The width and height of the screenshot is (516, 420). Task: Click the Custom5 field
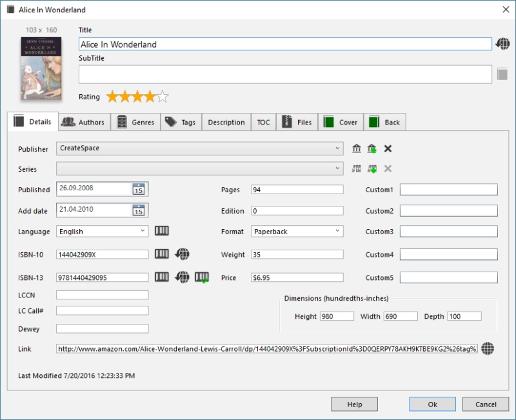pos(448,277)
